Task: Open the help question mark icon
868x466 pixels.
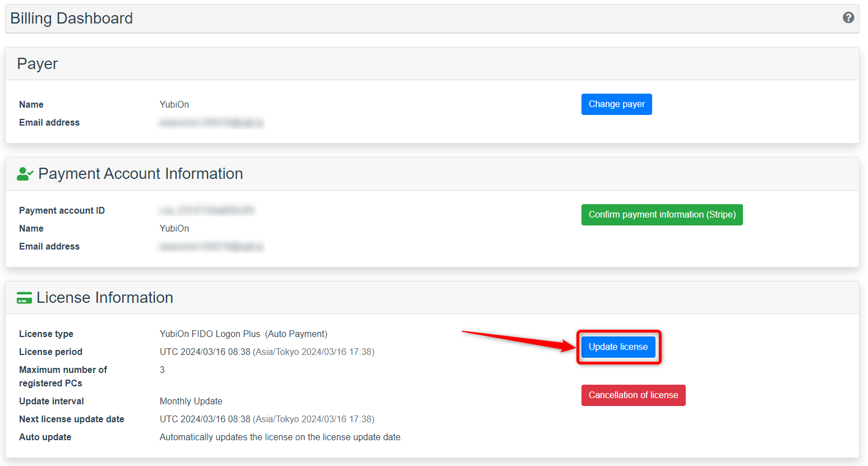Action: coord(848,17)
